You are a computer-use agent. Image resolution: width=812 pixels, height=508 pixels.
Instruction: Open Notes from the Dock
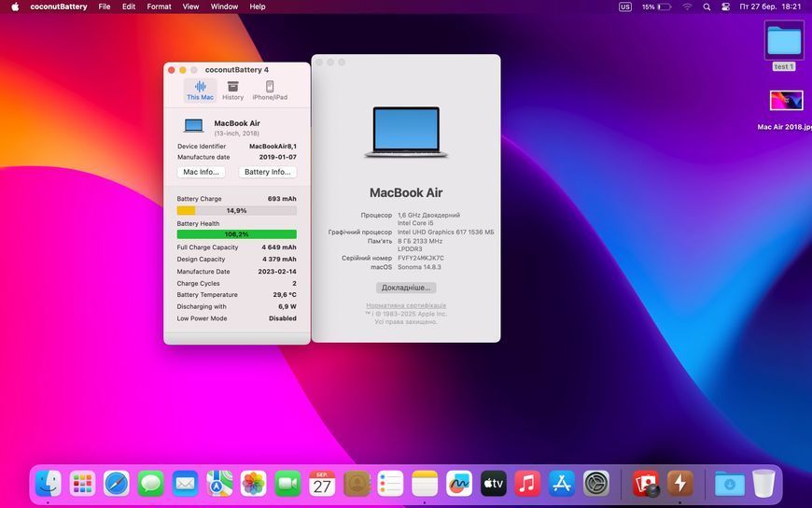point(425,484)
